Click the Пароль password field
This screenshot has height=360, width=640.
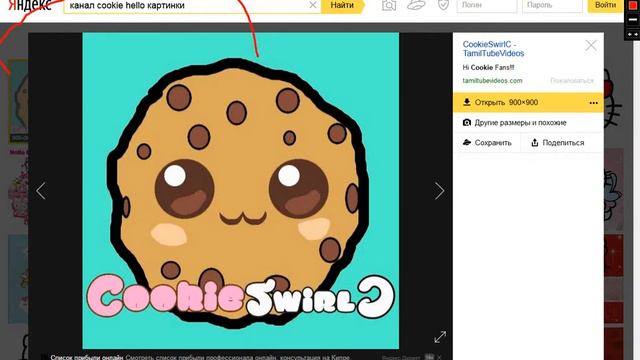pyautogui.click(x=552, y=6)
